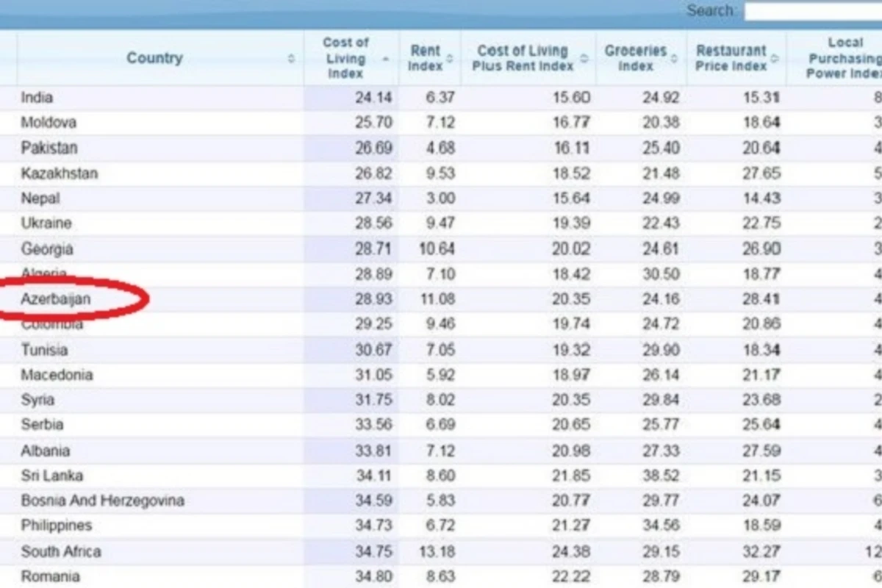
Task: Click India's Cost of Living value 24.14
Action: pyautogui.click(x=374, y=98)
